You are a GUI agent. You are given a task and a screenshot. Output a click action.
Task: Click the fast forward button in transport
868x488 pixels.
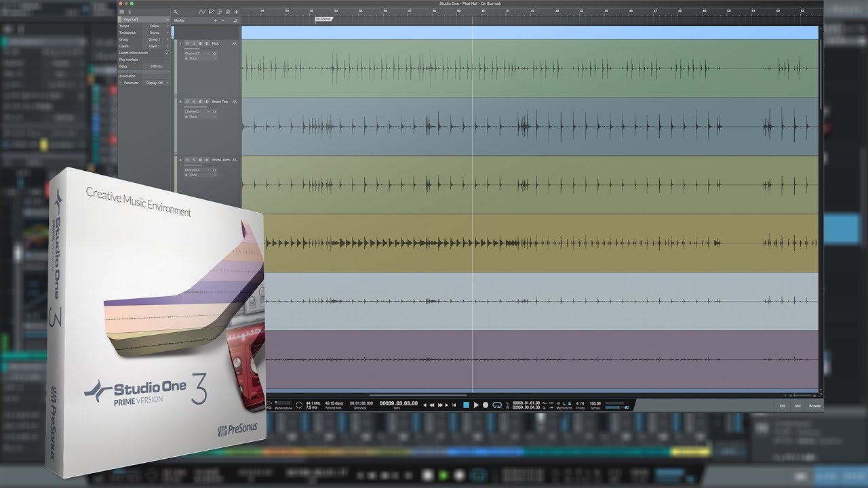(441, 405)
